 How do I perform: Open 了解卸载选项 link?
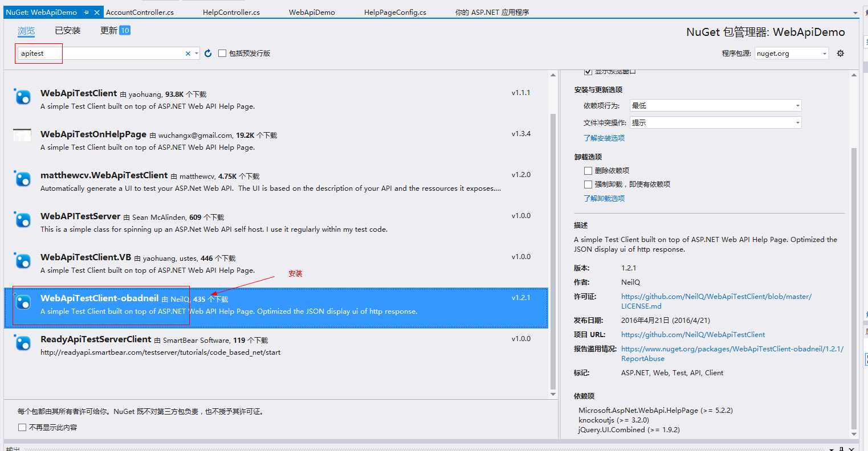pyautogui.click(x=604, y=198)
